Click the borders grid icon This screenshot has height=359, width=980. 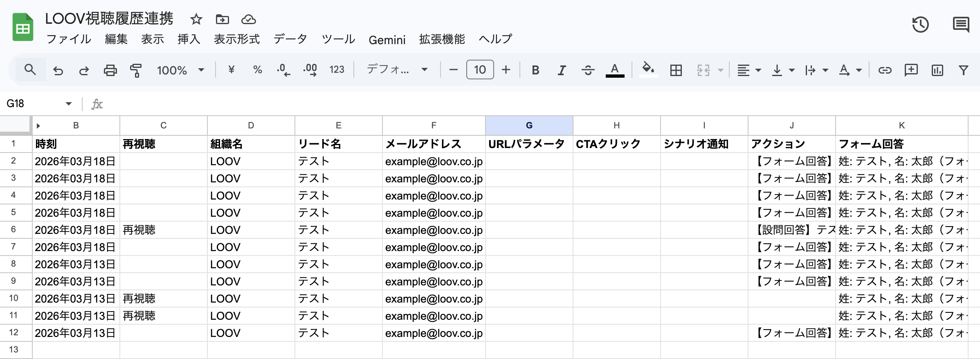coord(676,70)
